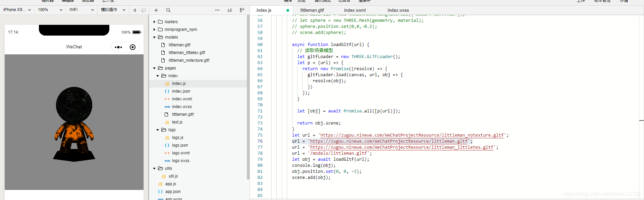Switch to the index.wxss tab
Viewport: 644px width, 200px height.
click(398, 10)
